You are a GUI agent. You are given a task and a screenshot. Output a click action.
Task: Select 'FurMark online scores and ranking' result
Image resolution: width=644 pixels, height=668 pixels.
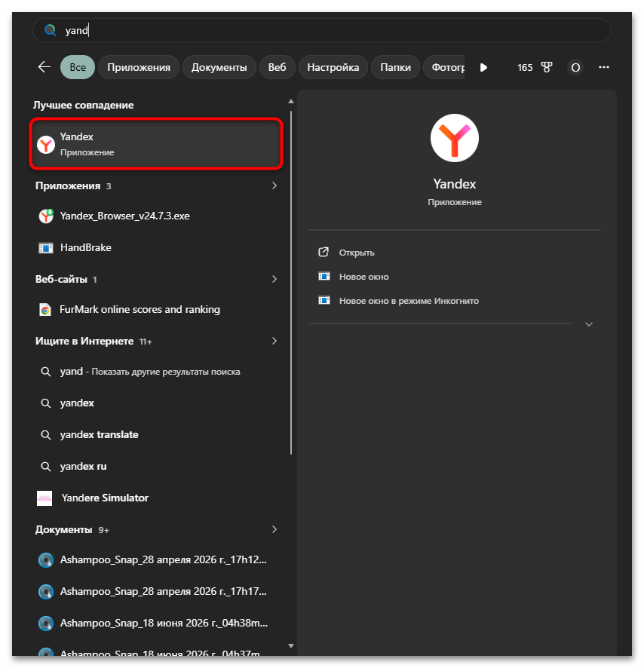(x=140, y=309)
